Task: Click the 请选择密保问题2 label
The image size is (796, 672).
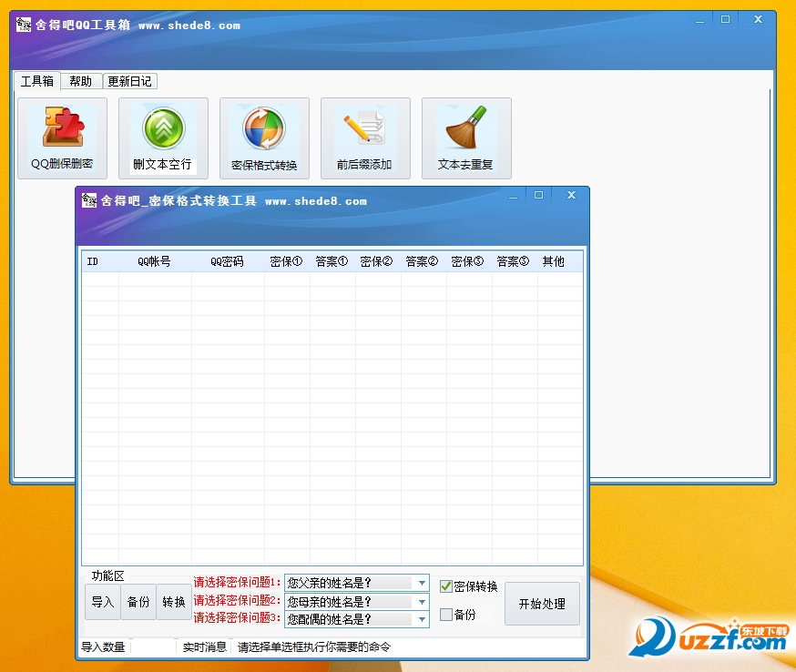Action: click(x=237, y=600)
